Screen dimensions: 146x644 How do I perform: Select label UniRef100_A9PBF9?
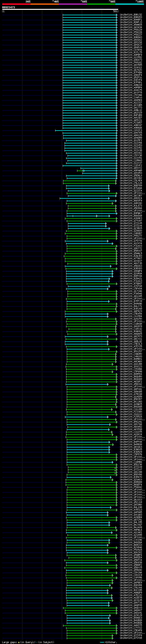click(131, 55)
